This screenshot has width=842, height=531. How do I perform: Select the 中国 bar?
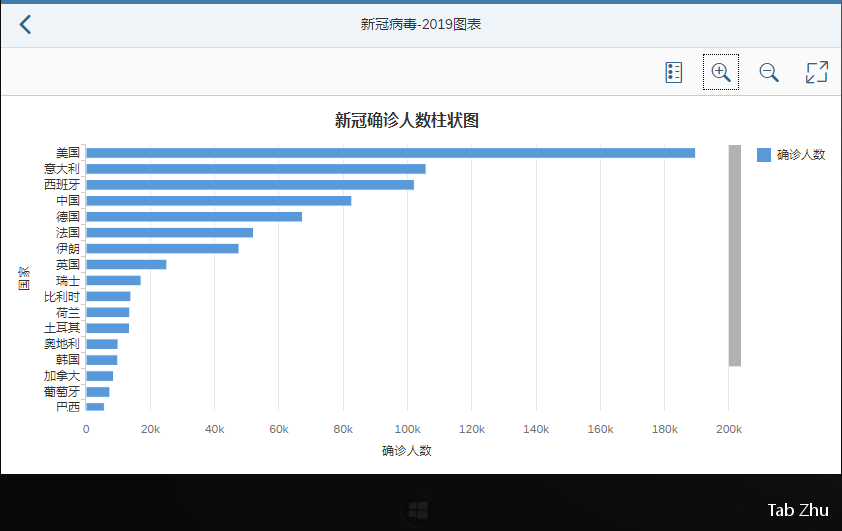tap(219, 201)
